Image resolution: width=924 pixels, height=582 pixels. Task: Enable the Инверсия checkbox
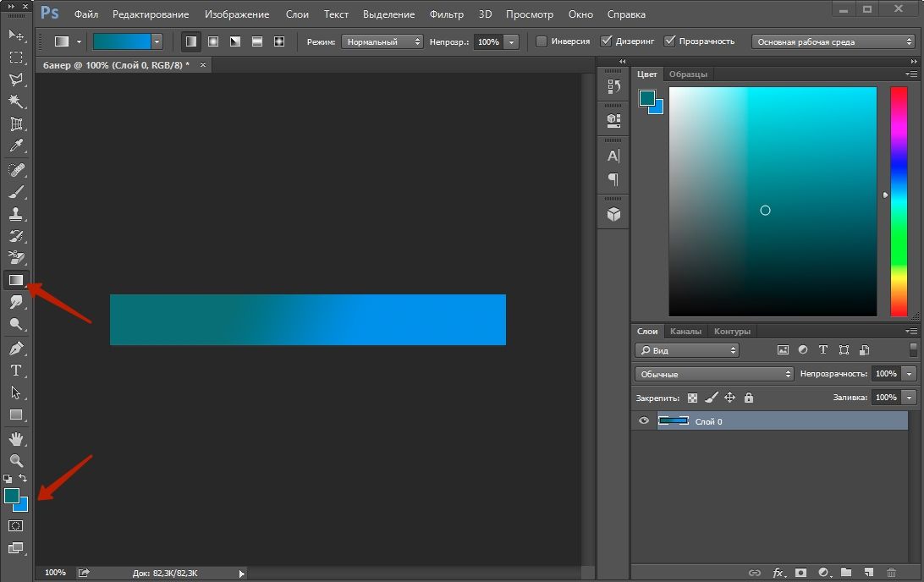[x=541, y=41]
